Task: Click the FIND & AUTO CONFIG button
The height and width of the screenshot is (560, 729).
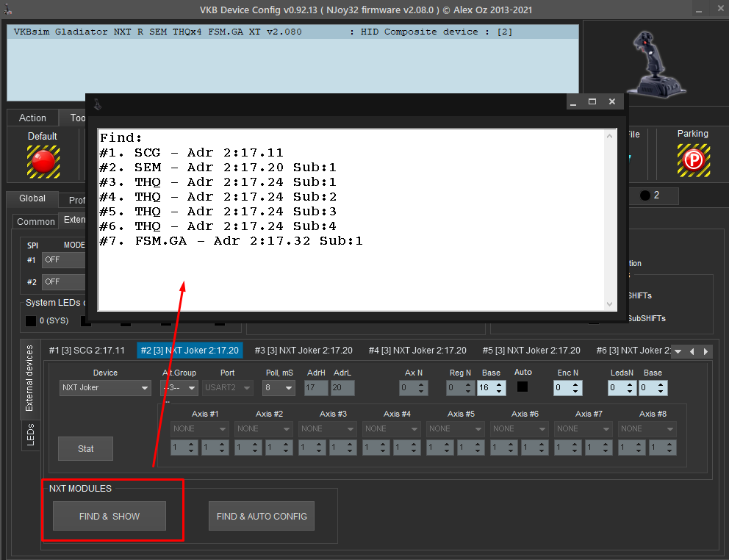Action: coord(262,516)
